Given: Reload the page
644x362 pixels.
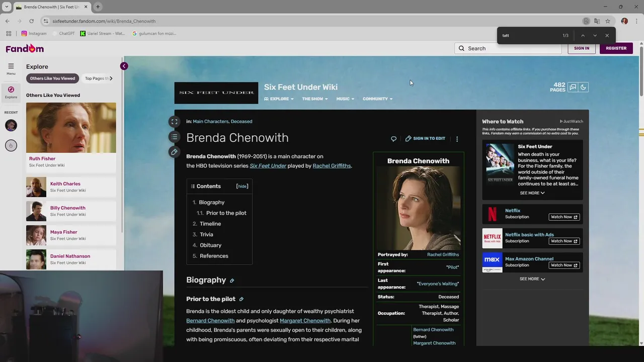Looking at the screenshot, I should [31, 21].
